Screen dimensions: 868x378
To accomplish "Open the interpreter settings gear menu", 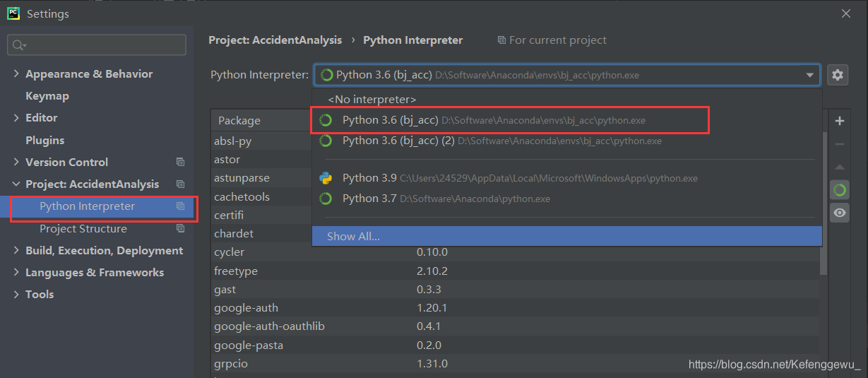I will pos(838,75).
